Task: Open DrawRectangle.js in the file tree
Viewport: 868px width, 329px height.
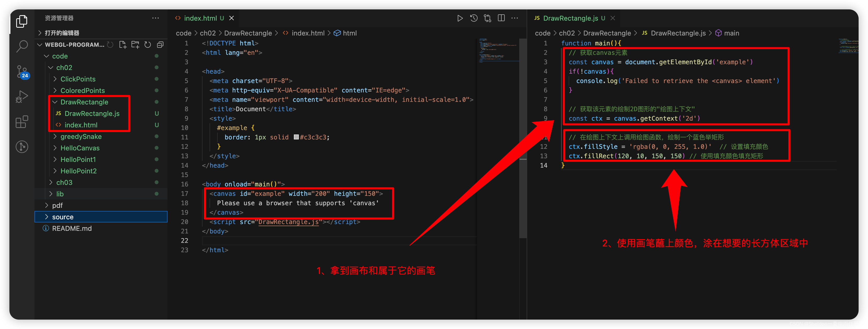Action: pos(92,114)
